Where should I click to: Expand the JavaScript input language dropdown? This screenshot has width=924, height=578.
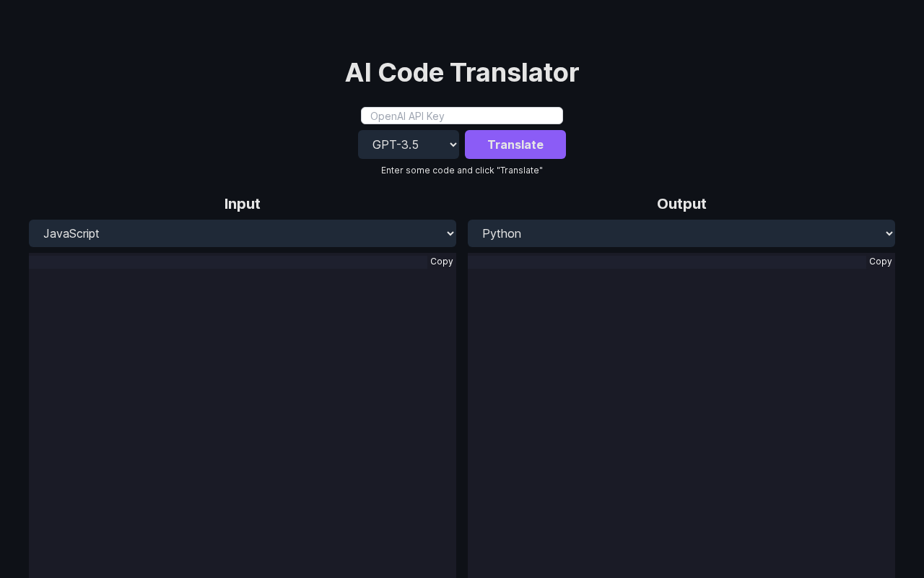click(243, 233)
